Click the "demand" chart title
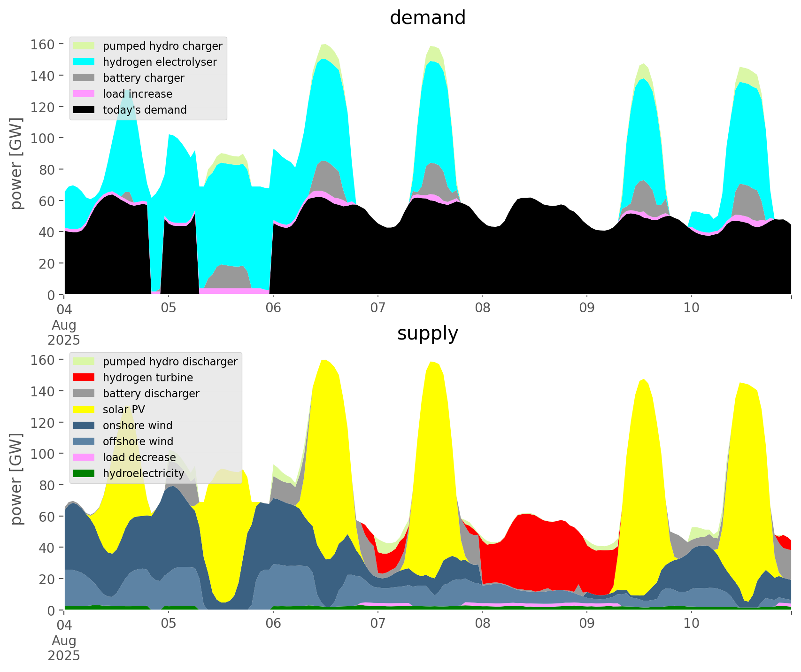Screen dimensions: 801x672 click(x=427, y=18)
